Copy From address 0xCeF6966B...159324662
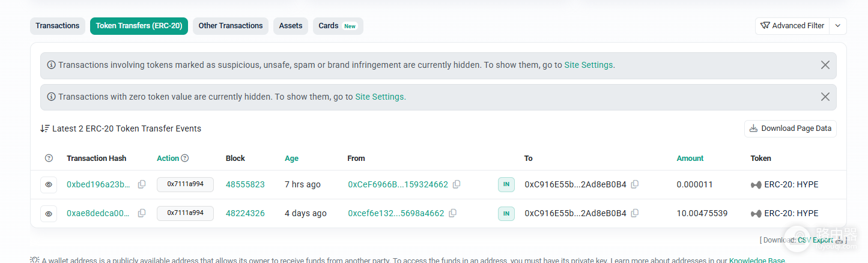868x263 pixels. pos(457,184)
